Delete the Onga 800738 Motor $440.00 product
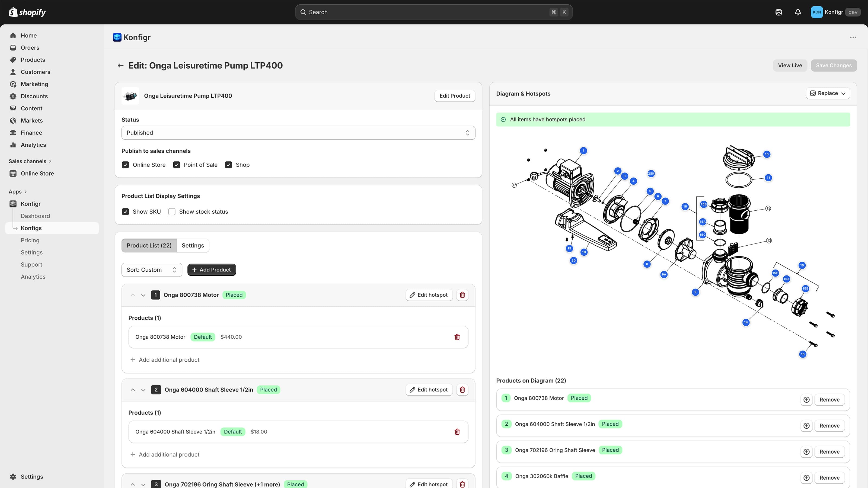868x488 pixels. point(457,337)
